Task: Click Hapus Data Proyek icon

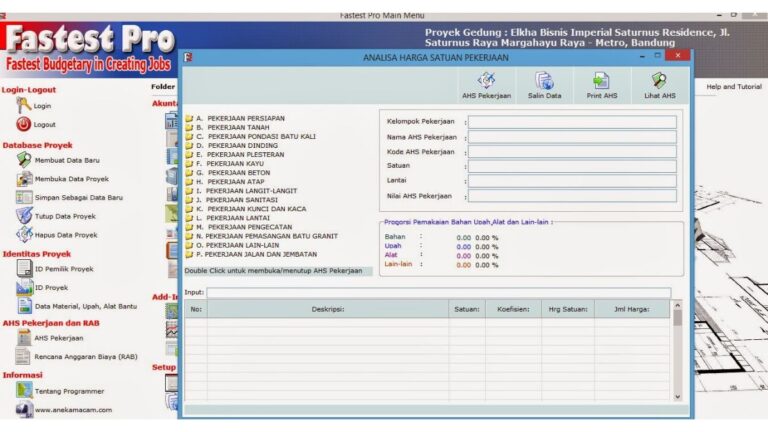Action: [x=24, y=235]
